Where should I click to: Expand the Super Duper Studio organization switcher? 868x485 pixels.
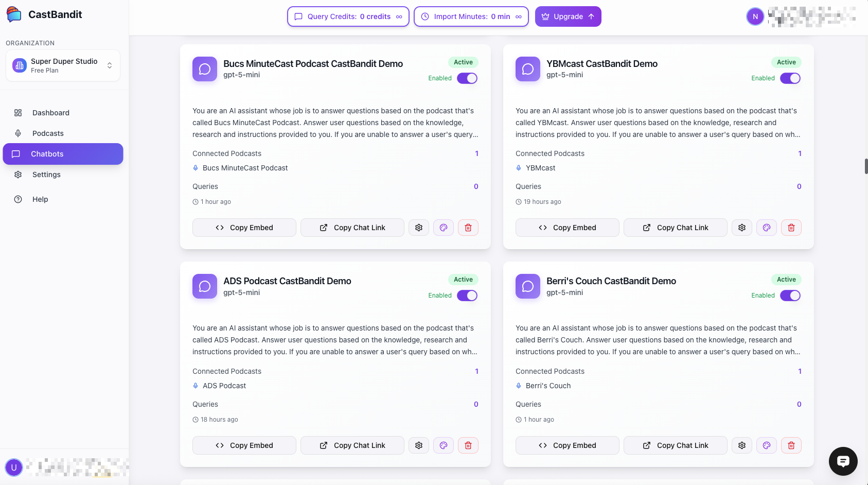[63, 65]
